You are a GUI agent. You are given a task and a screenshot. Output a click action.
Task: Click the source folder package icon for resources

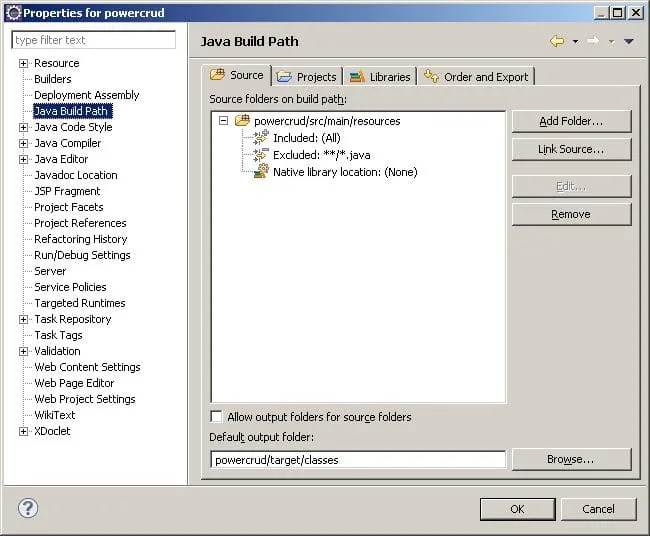point(243,120)
